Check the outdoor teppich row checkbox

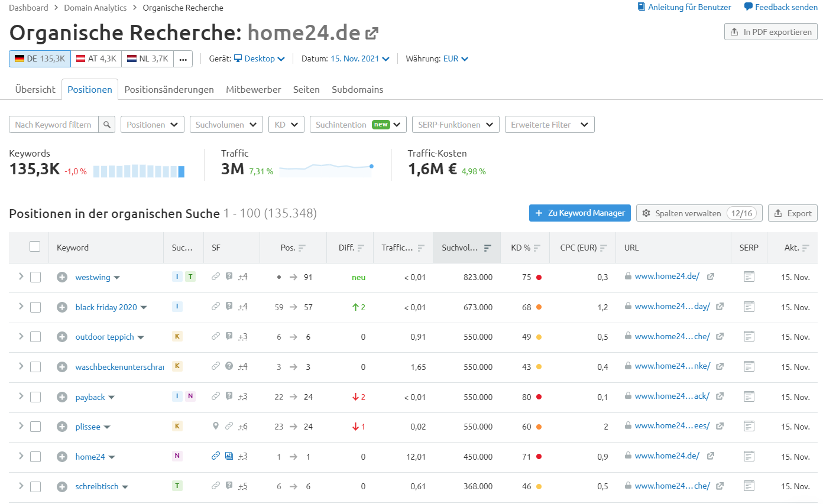tap(35, 337)
